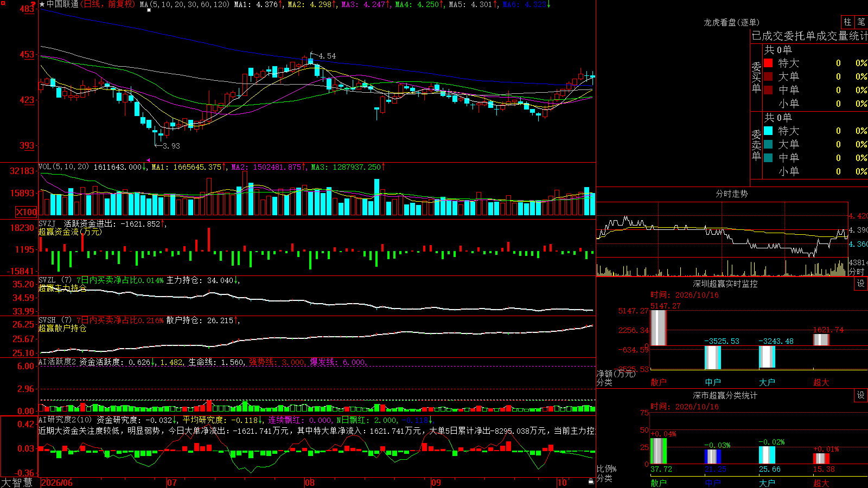This screenshot has width=868, height=488.
Task: Click the 3.93 low price label
Action: point(171,146)
